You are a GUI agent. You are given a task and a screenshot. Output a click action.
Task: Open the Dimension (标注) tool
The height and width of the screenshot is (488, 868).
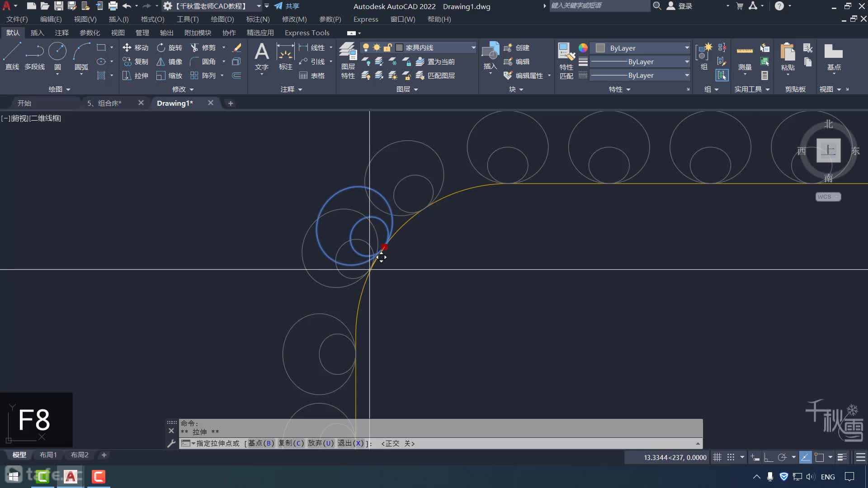[285, 56]
